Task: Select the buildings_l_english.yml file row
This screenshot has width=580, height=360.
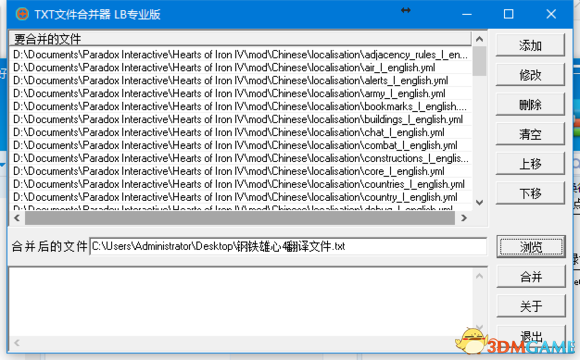Action: pos(240,120)
